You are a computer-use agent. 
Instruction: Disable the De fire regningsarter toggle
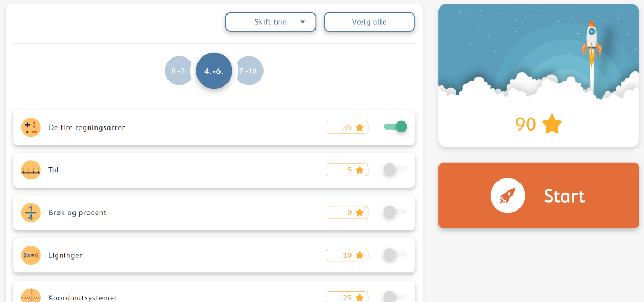coord(396,127)
